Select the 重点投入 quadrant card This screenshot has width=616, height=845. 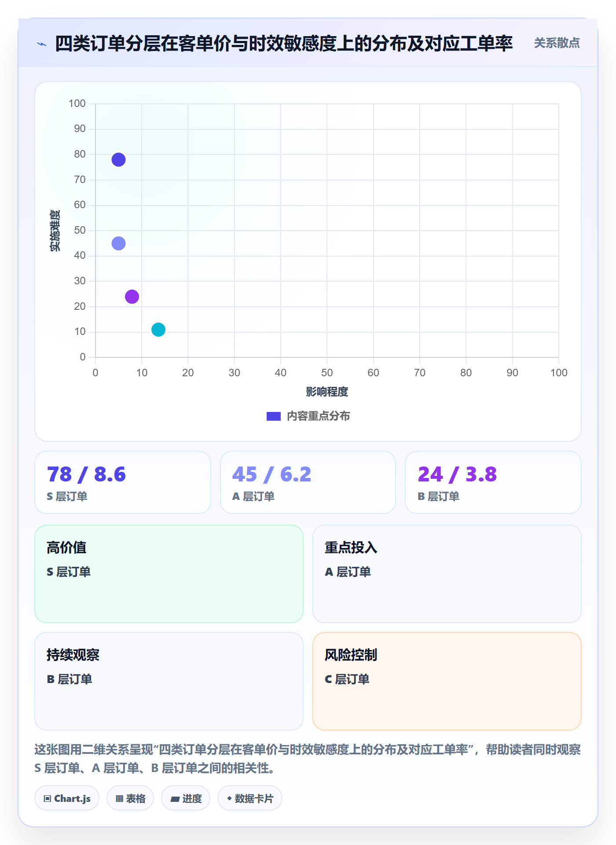[x=447, y=574]
